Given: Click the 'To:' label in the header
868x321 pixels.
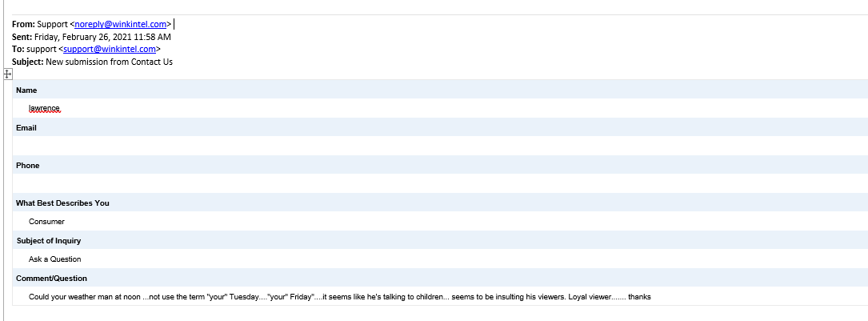Looking at the screenshot, I should click(x=18, y=49).
